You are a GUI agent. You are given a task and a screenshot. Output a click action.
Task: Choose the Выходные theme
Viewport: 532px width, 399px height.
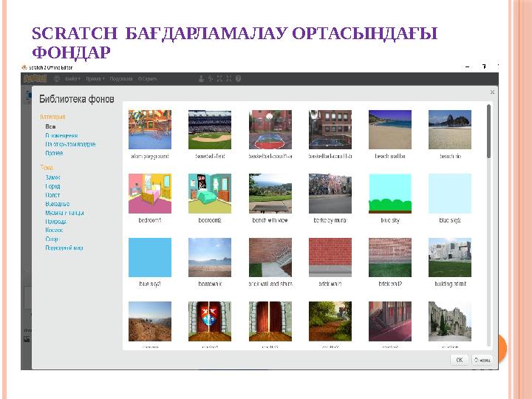click(x=58, y=204)
